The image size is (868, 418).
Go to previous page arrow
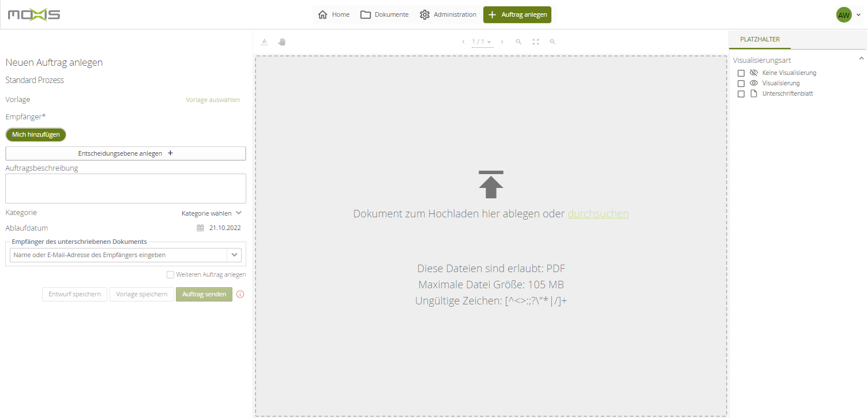point(463,42)
